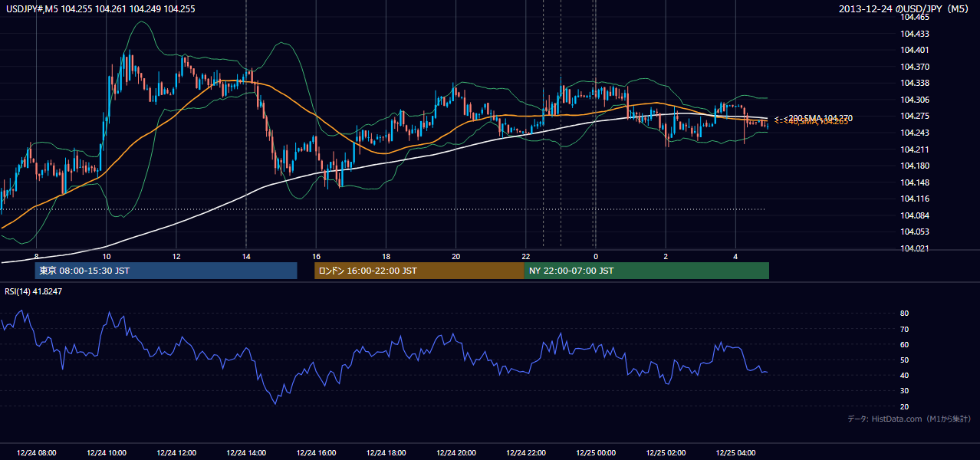This screenshot has height=460, width=980.
Task: Click RSI scale value 40
Action: point(905,375)
